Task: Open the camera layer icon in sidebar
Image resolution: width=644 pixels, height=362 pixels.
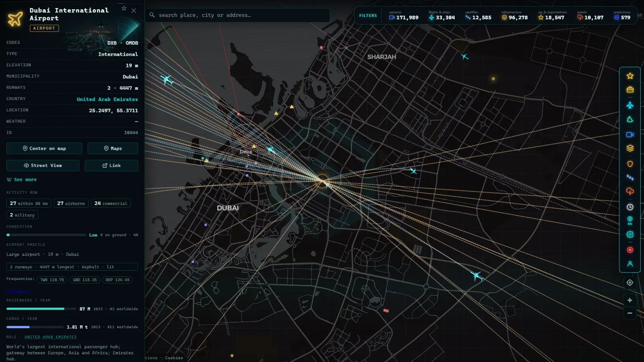Action: point(630,135)
